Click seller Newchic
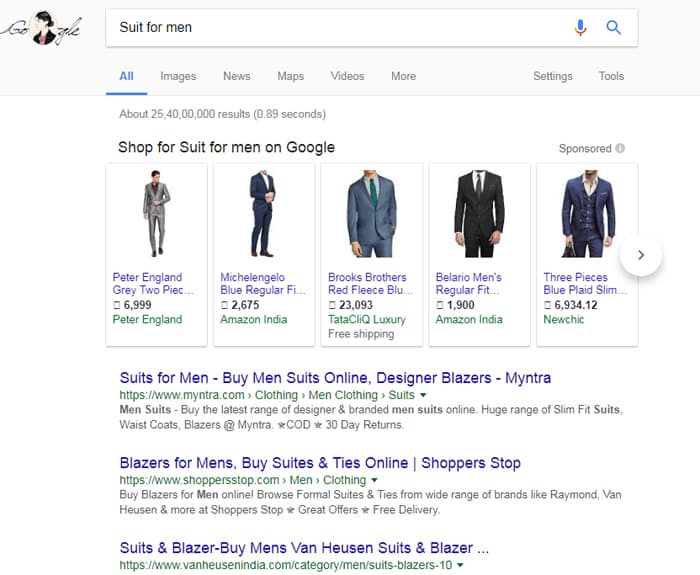Screen dimensions: 700x575 coord(564,320)
